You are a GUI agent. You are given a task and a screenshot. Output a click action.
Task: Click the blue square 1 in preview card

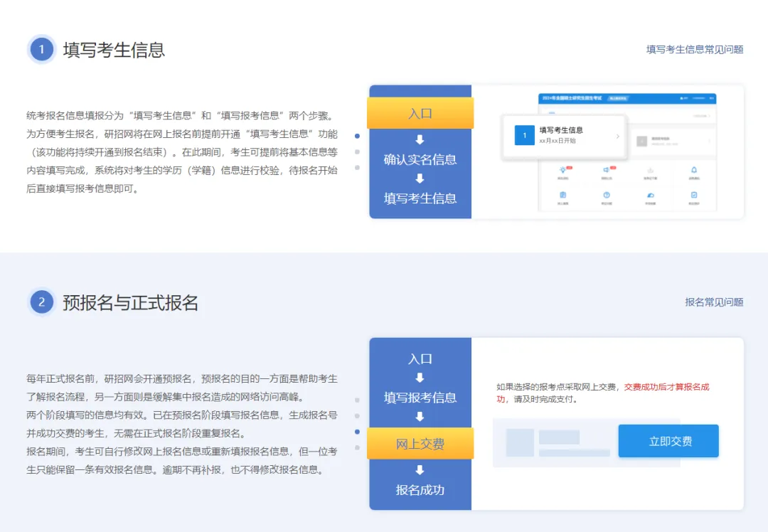tap(525, 135)
